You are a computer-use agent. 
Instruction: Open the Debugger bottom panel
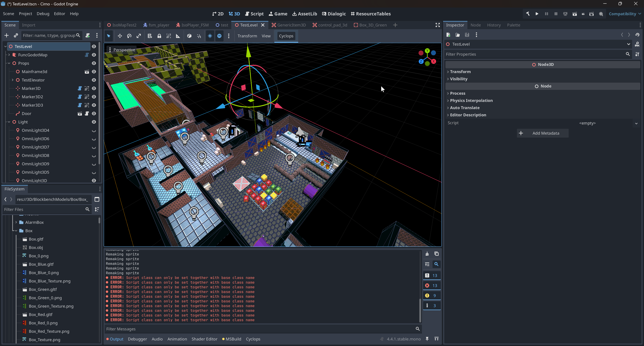(137, 339)
